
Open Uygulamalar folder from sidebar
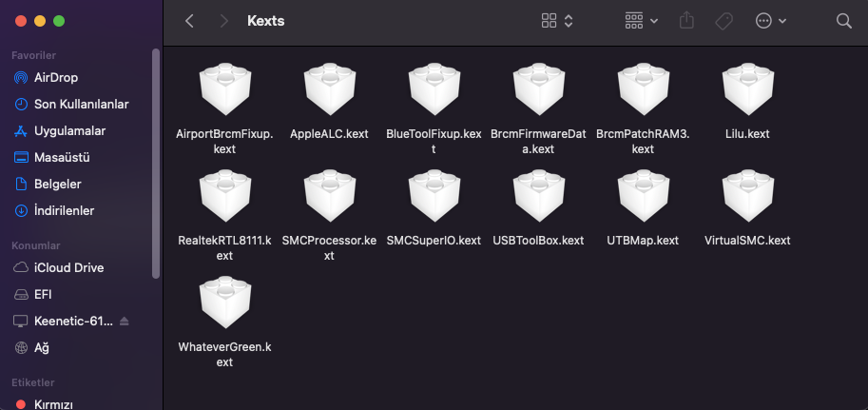click(69, 130)
